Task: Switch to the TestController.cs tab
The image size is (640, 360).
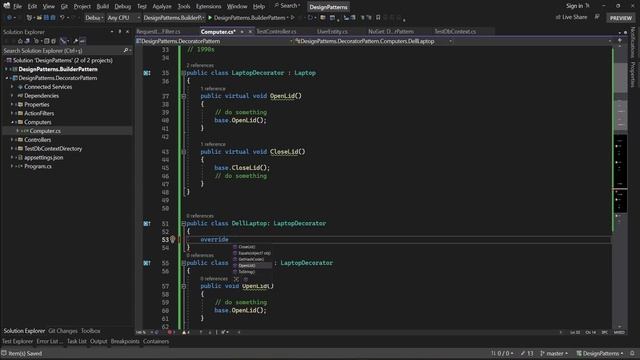Action: 276,31
